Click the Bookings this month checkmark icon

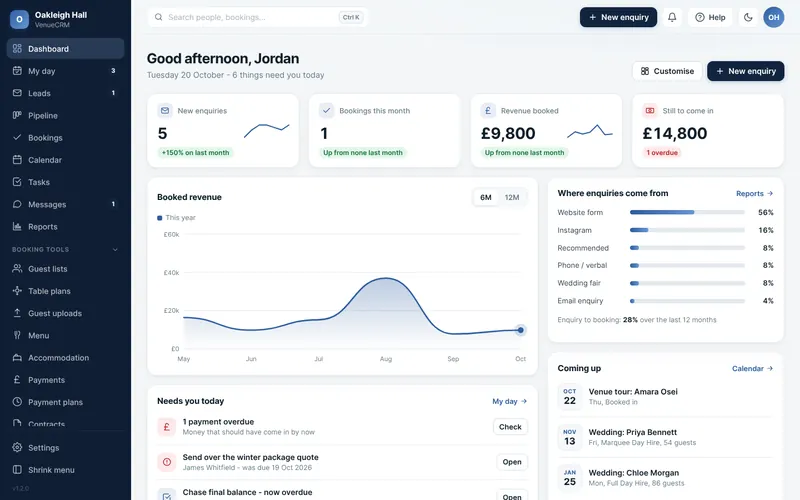(x=327, y=110)
